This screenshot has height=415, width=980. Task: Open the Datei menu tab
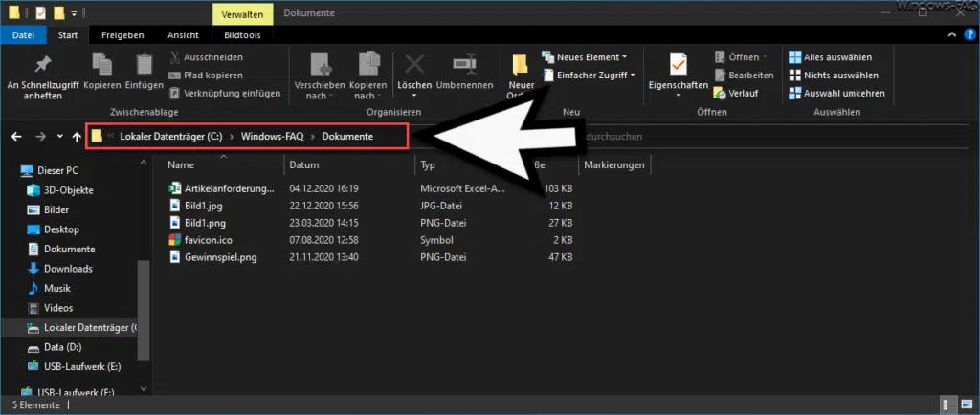22,35
